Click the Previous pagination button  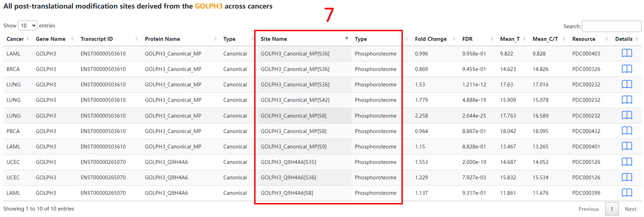coord(588,209)
